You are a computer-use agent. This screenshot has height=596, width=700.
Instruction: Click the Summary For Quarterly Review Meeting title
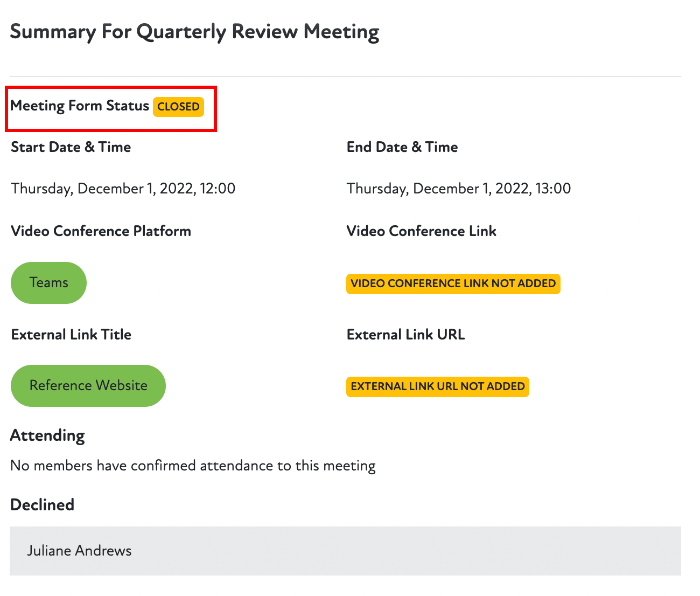pyautogui.click(x=194, y=32)
